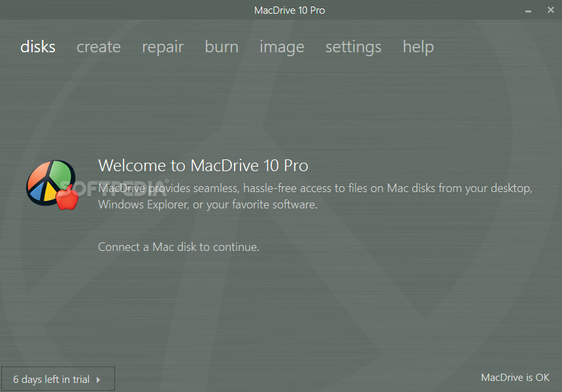
Task: Open the settings tab
Action: tap(354, 48)
